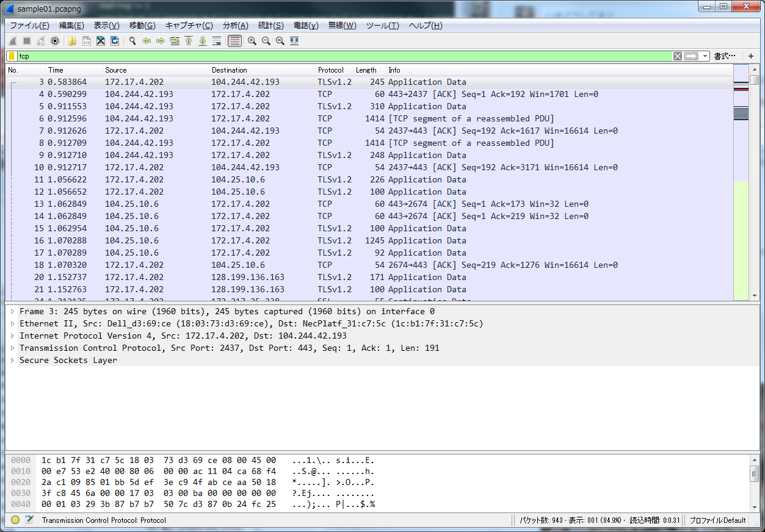Viewport: 765px width, 532px height.
Task: Jump to the first packet icon
Action: click(x=189, y=41)
